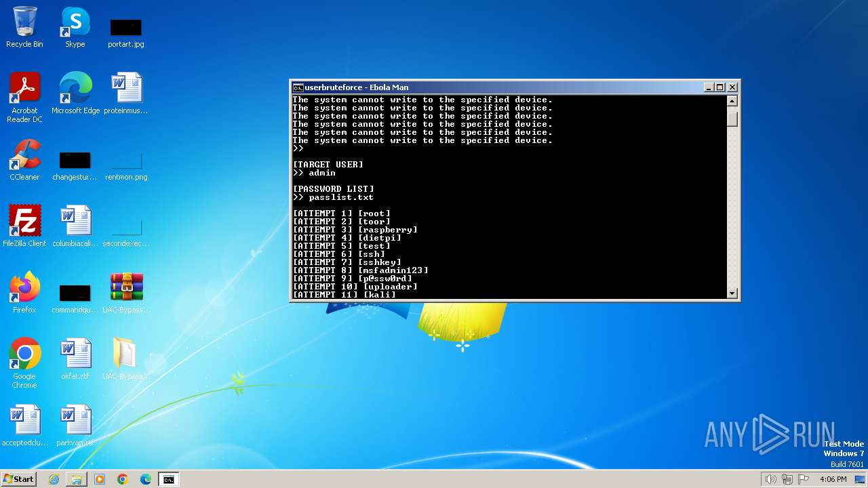868x488 pixels.
Task: Click the [ATTEMPT 8] [msfadmin123] line
Action: (x=360, y=270)
